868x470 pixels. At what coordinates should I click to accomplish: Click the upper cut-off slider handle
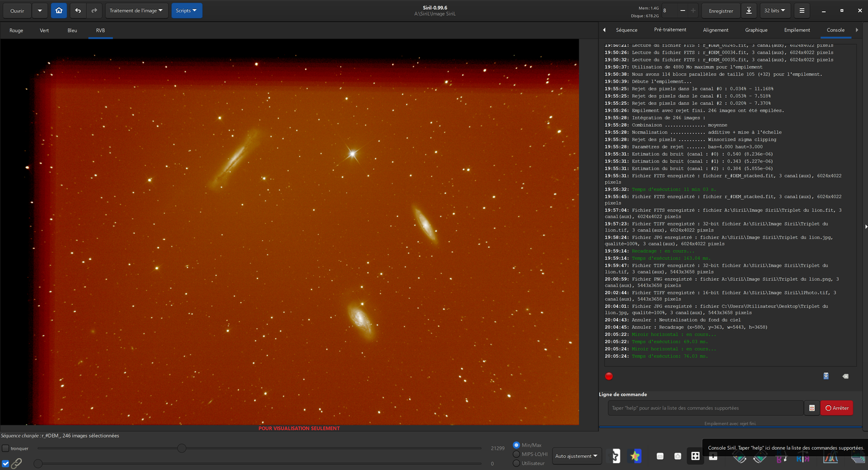(x=182, y=449)
